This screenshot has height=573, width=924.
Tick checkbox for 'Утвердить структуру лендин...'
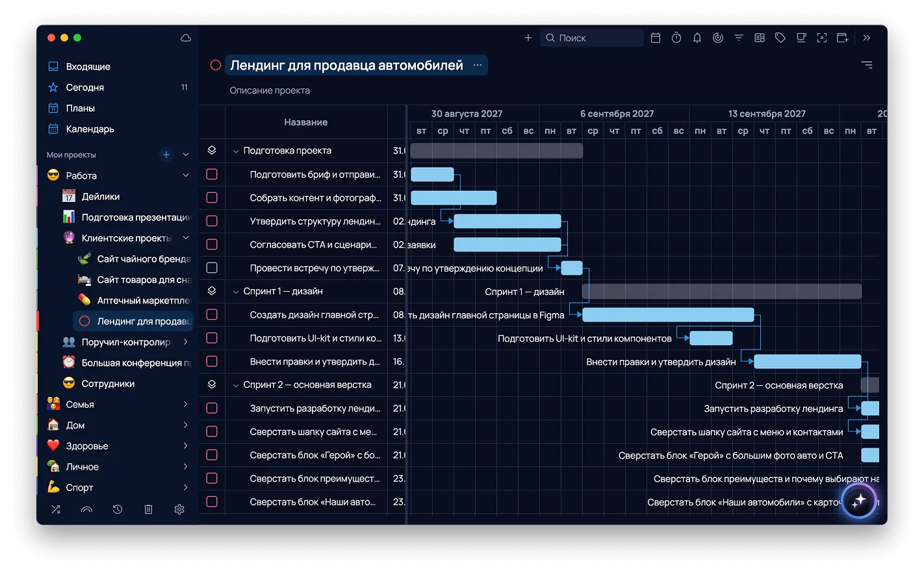[x=212, y=221]
